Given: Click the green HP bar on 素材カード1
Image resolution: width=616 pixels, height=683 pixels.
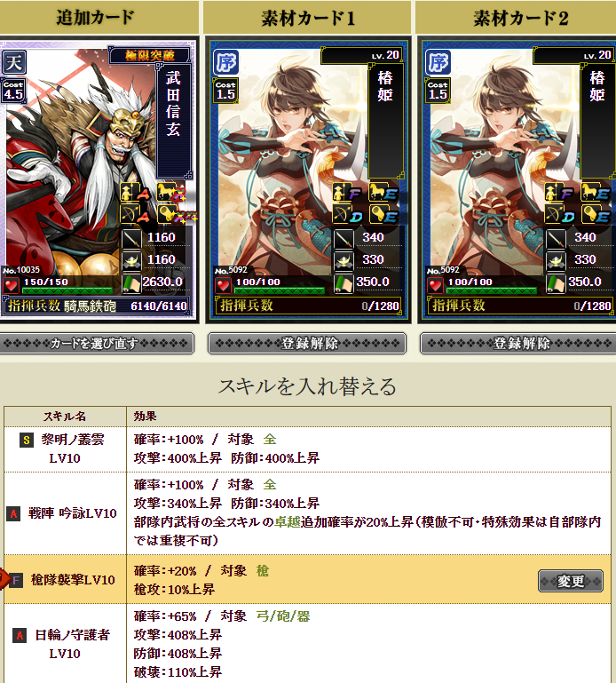Looking at the screenshot, I should point(280,290).
